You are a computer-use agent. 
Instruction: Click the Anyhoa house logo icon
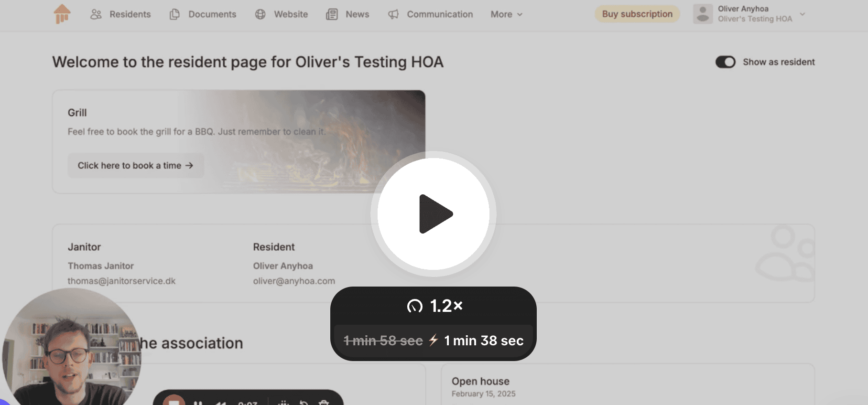pos(62,14)
